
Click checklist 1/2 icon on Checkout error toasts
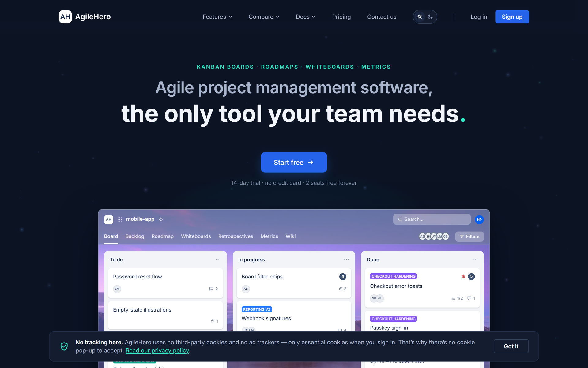453,298
